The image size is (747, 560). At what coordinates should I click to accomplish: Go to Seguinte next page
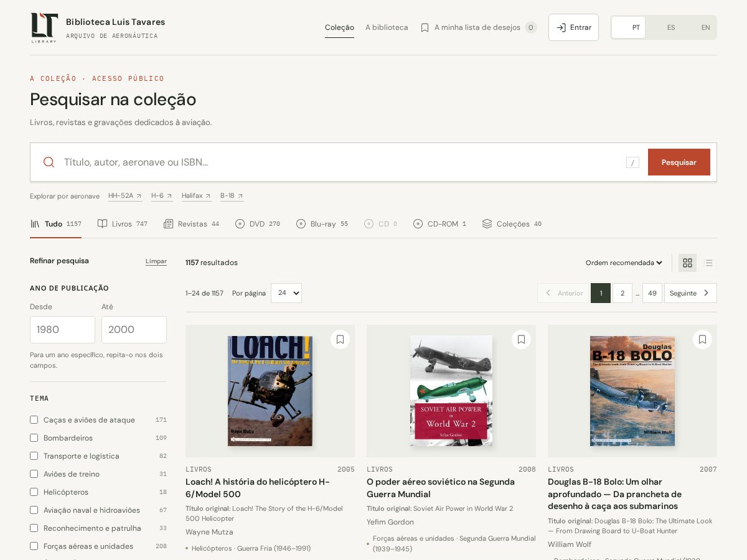(690, 293)
